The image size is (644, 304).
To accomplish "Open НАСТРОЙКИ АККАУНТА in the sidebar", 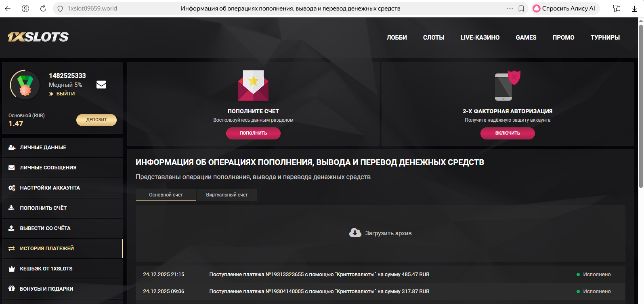I will (63, 188).
